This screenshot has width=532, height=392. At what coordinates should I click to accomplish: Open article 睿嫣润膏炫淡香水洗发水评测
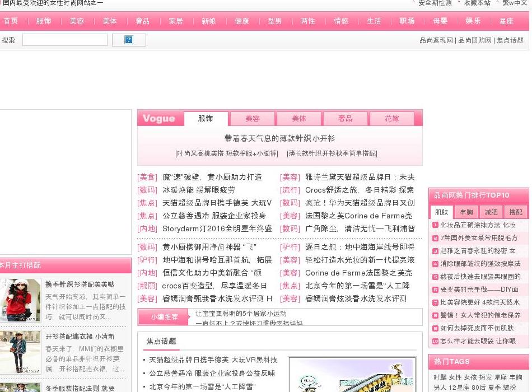356,298
